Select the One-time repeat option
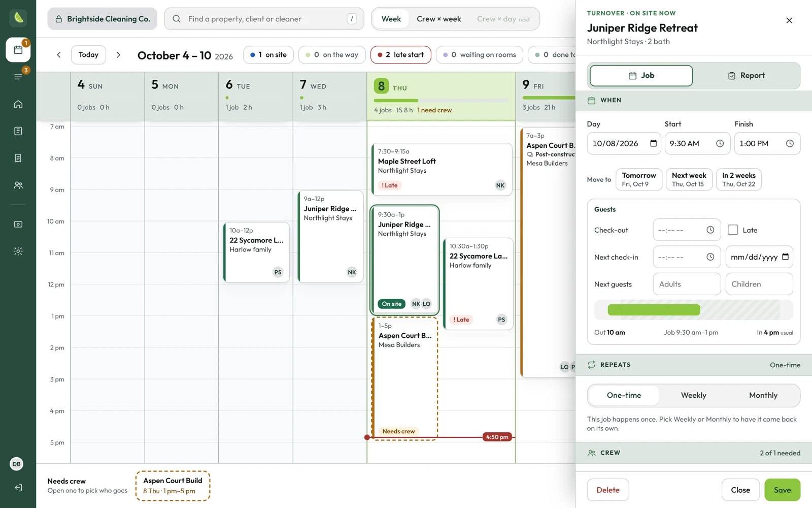 click(x=624, y=395)
